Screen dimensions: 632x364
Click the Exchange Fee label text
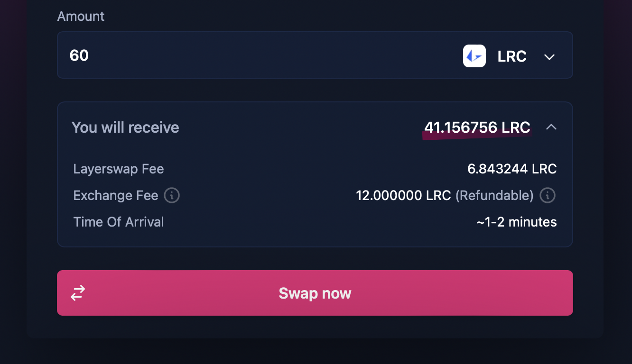coord(116,196)
